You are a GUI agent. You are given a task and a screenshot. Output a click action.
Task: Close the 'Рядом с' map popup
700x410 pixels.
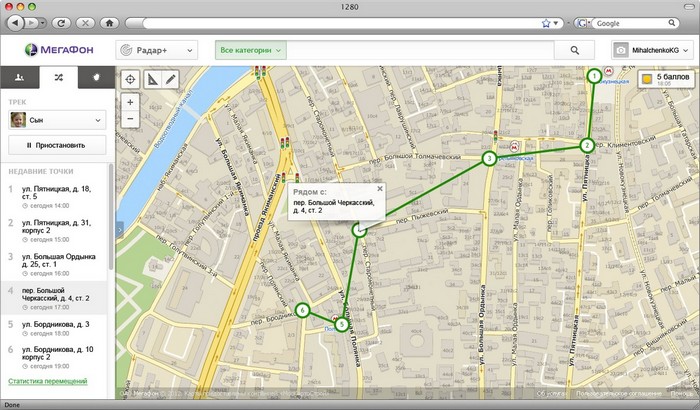tap(380, 188)
